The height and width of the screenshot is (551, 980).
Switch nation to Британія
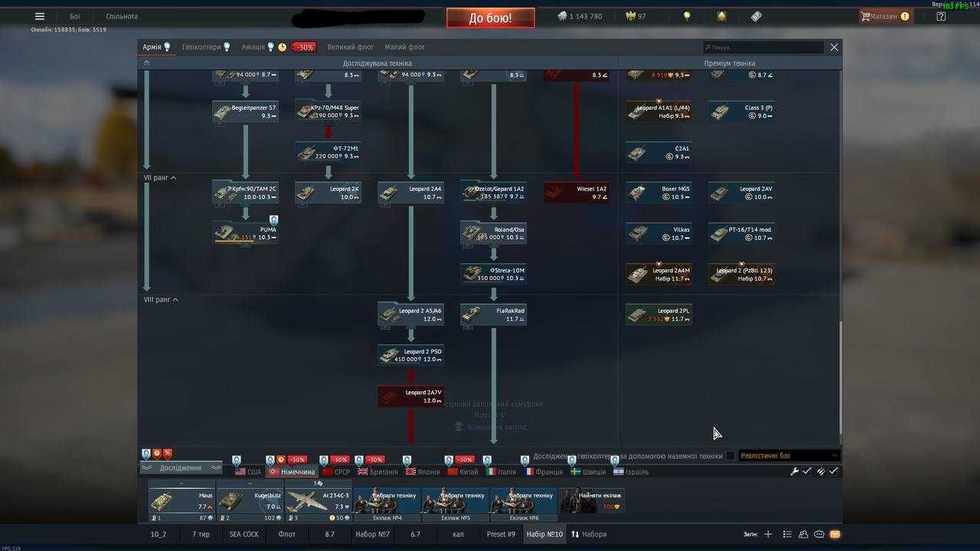(378, 472)
